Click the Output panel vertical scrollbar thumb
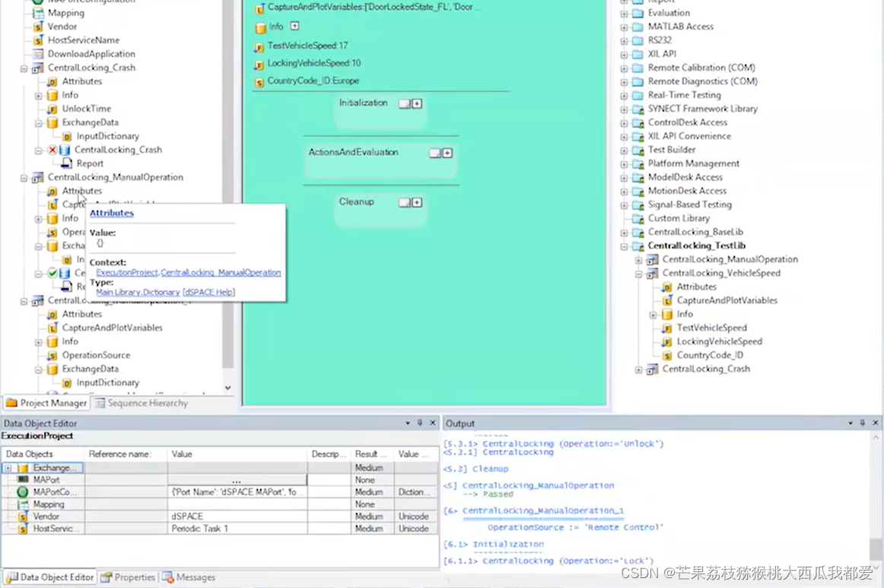The width and height of the screenshot is (884, 588). [x=875, y=549]
